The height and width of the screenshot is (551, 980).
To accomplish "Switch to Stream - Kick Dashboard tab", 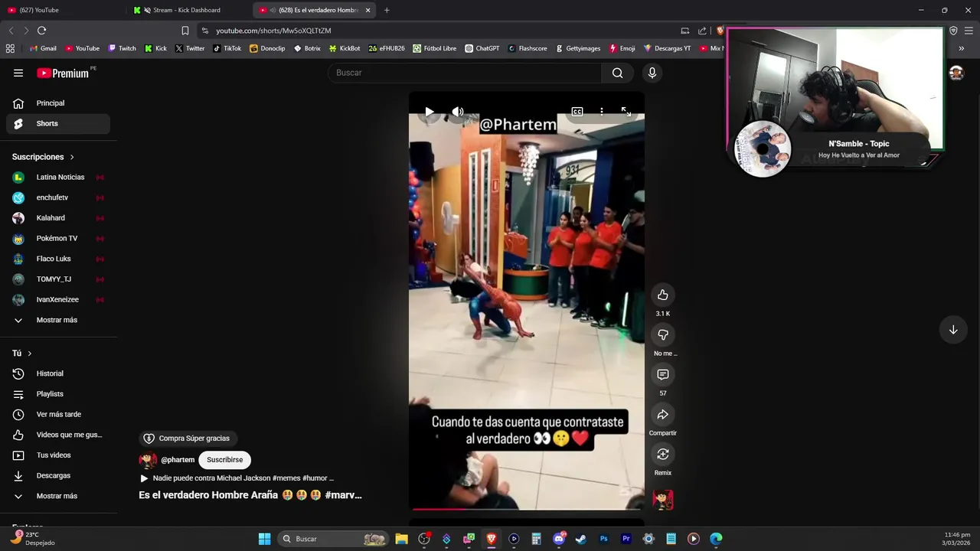I will [x=188, y=10].
